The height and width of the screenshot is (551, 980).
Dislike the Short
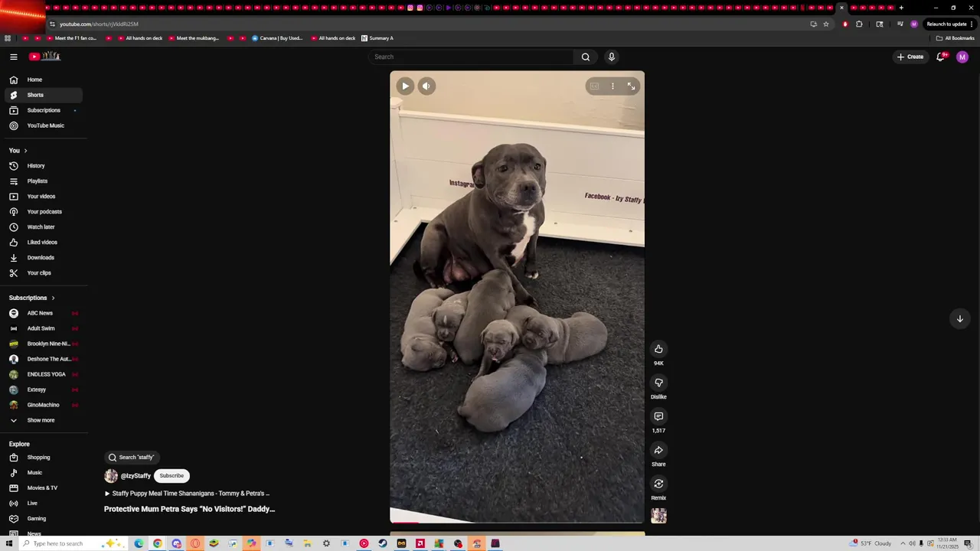click(x=658, y=383)
